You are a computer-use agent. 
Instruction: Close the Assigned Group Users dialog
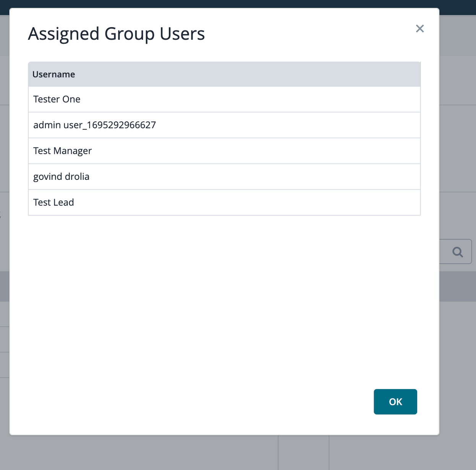420,29
